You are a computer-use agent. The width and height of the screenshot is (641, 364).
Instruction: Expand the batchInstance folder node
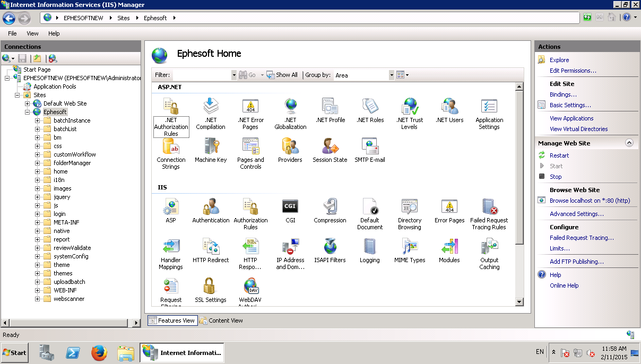38,120
